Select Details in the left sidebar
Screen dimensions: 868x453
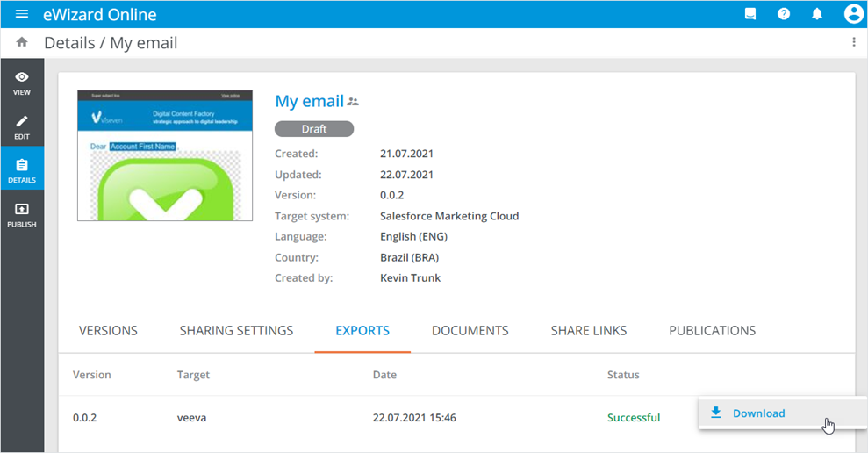[22, 170]
